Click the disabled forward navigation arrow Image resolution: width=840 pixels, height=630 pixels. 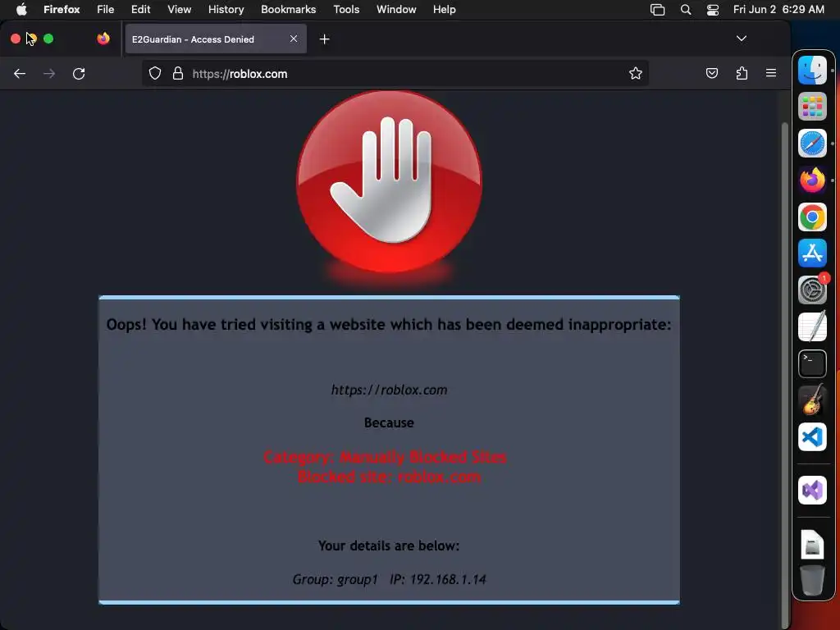[49, 73]
